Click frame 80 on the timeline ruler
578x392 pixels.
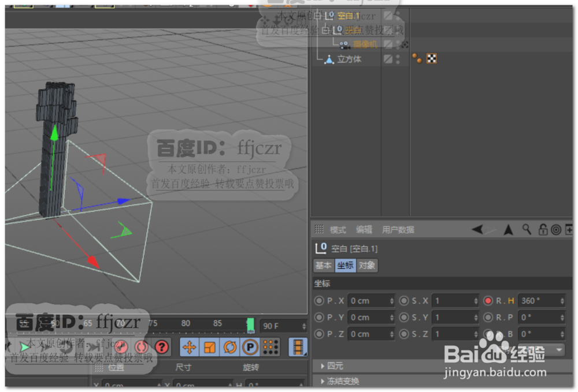coord(186,323)
